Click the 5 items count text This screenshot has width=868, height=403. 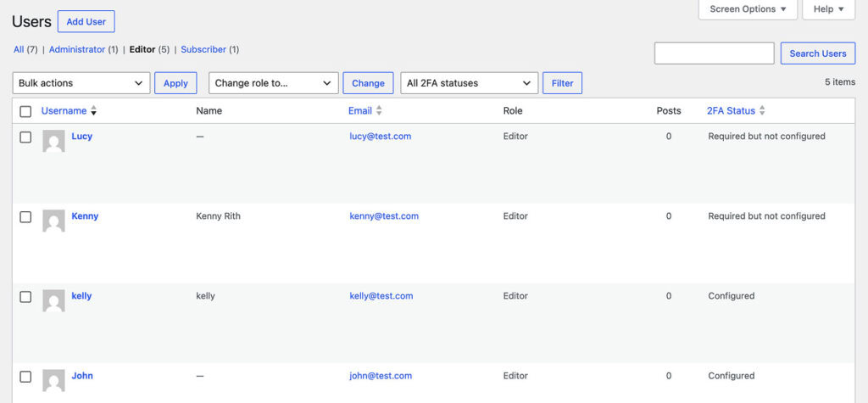click(x=840, y=82)
